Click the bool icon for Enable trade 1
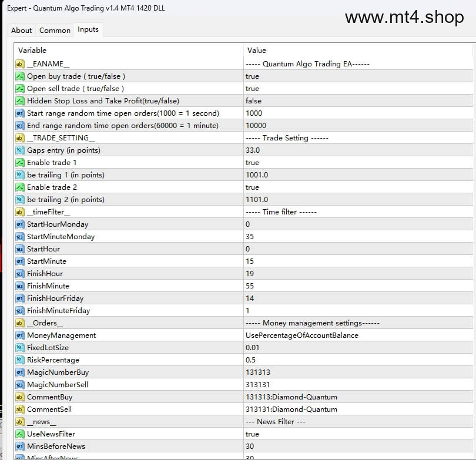The image size is (476, 460). pos(20,163)
